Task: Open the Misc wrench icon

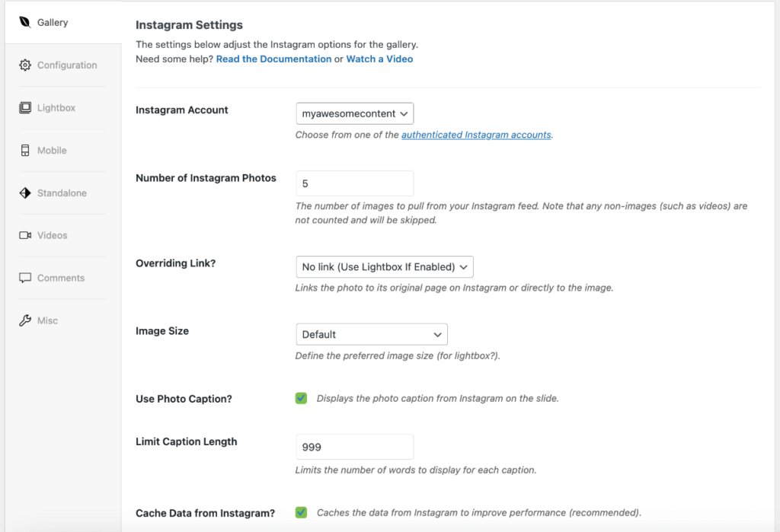Action: [25, 320]
